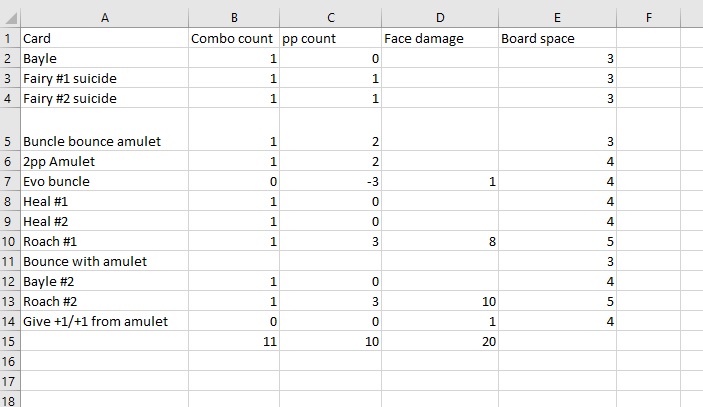Select the Combo count total of 11
Viewport: 703px width, 407px height.
point(233,341)
